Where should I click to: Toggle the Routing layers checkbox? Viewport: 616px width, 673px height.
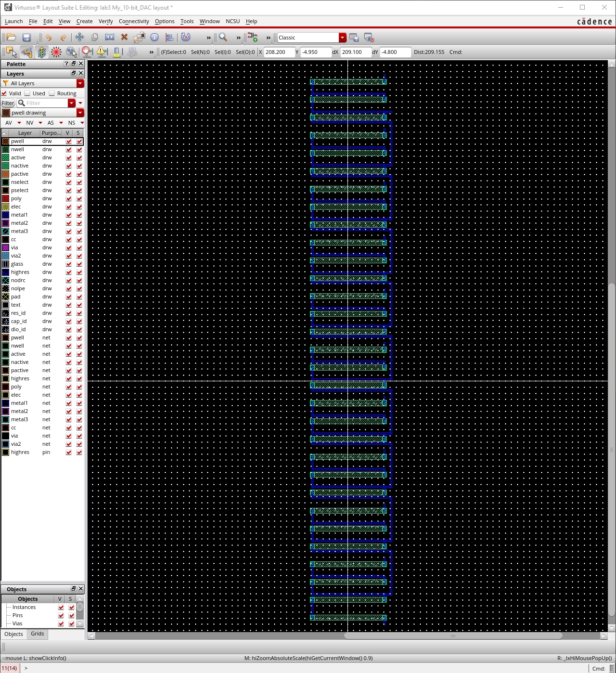[x=52, y=93]
